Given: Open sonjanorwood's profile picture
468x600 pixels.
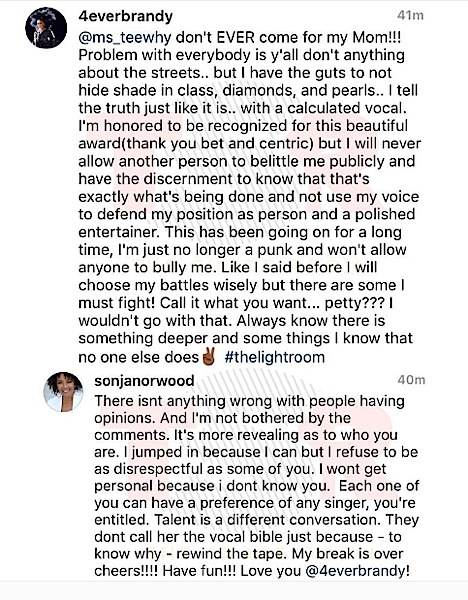Looking at the screenshot, I should coord(63,391).
